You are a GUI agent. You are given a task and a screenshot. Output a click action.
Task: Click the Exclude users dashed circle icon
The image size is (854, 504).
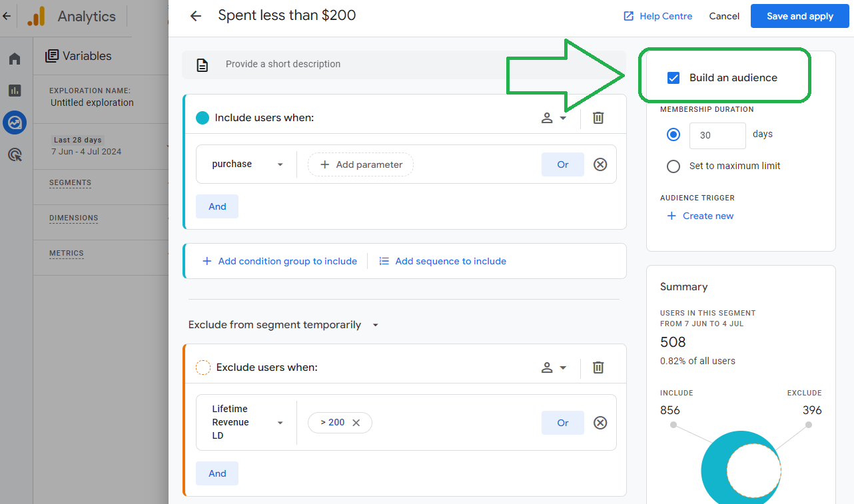point(203,368)
